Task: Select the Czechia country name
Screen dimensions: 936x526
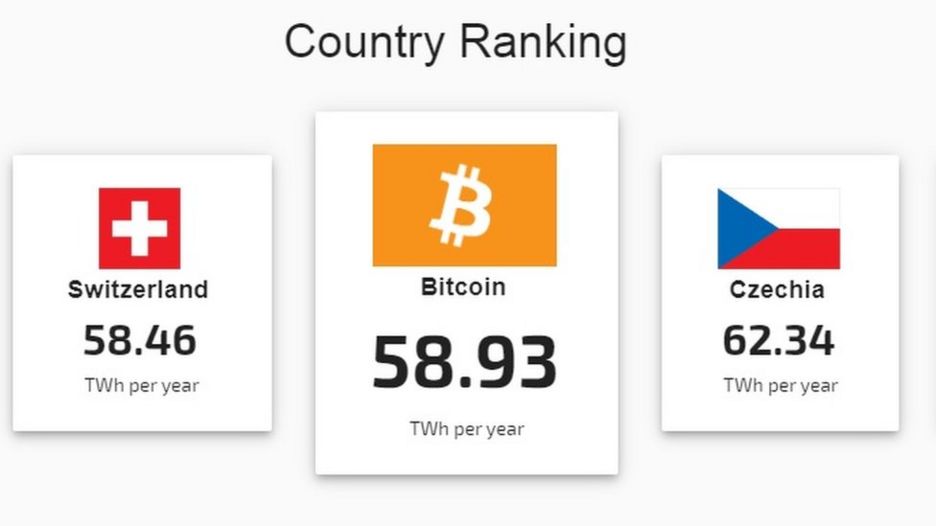Action: click(x=777, y=290)
